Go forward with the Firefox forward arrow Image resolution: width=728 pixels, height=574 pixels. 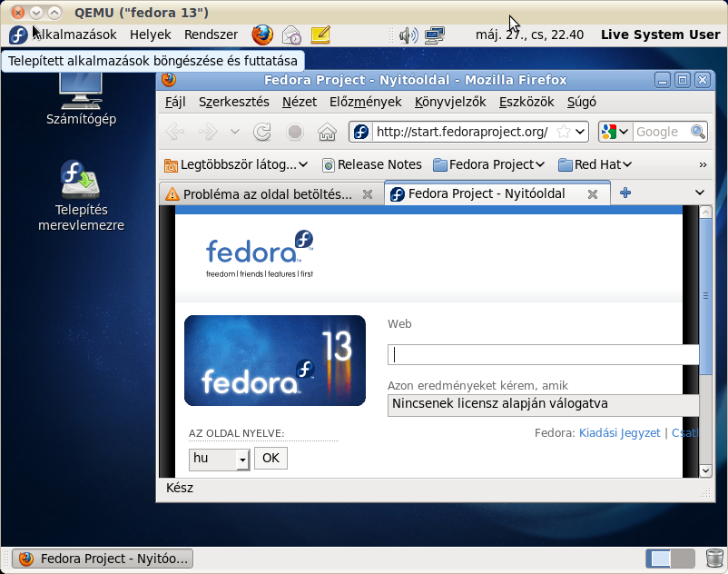coord(208,132)
